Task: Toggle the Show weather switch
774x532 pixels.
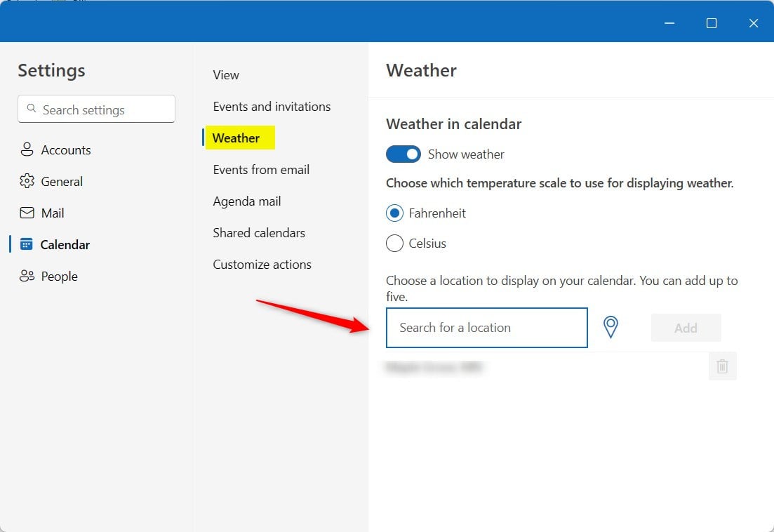Action: 403,154
